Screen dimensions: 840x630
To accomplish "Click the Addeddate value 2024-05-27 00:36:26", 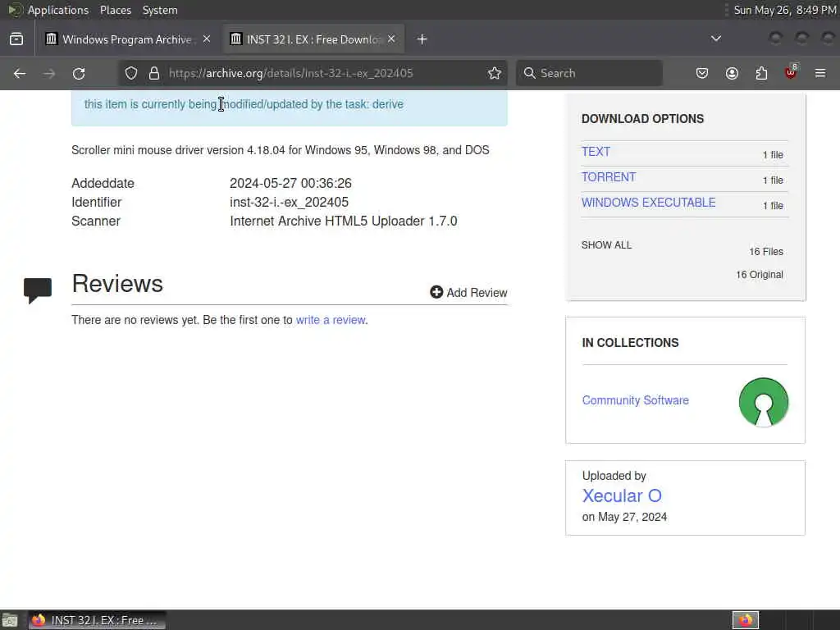I will click(291, 183).
